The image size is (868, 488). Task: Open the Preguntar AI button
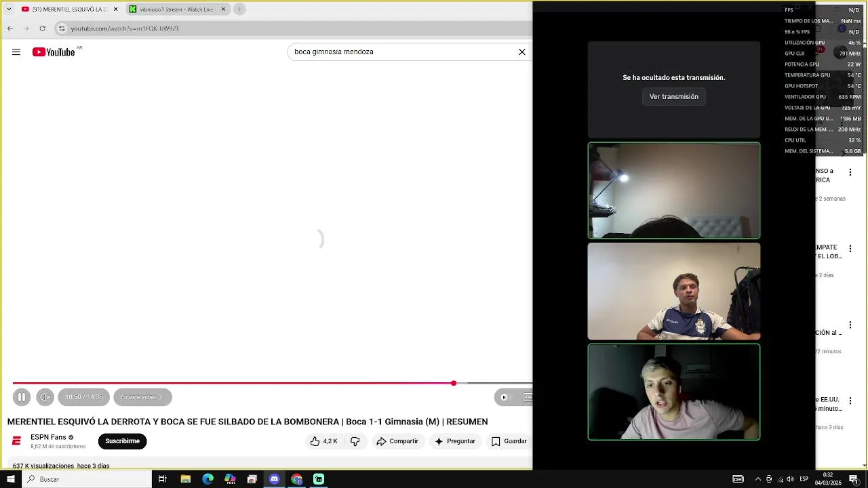[x=455, y=441]
